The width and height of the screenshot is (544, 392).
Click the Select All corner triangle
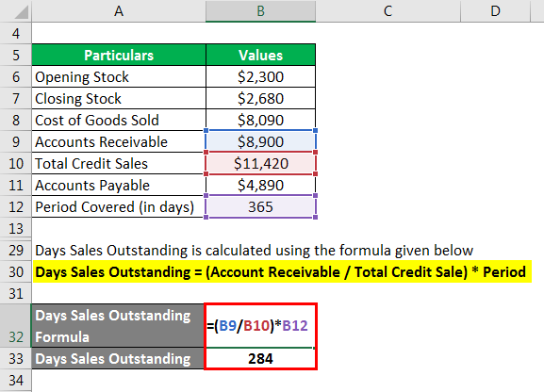[x=21, y=13]
